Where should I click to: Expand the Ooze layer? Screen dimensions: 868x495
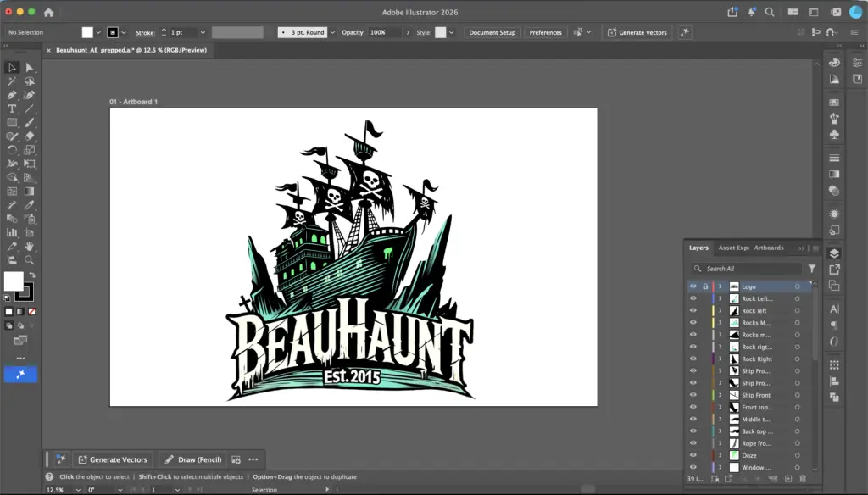click(721, 456)
